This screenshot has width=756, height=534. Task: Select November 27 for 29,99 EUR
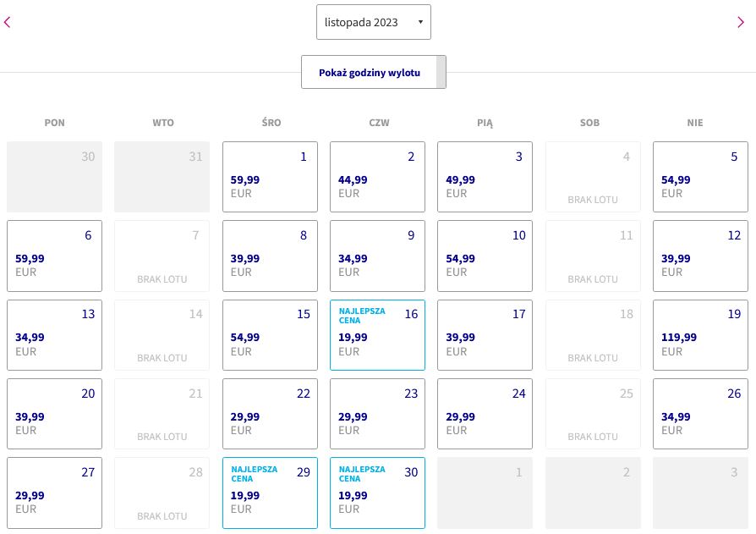click(x=54, y=493)
